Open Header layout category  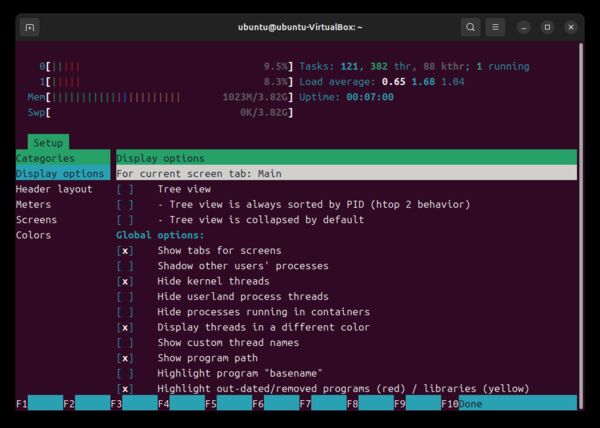point(54,189)
